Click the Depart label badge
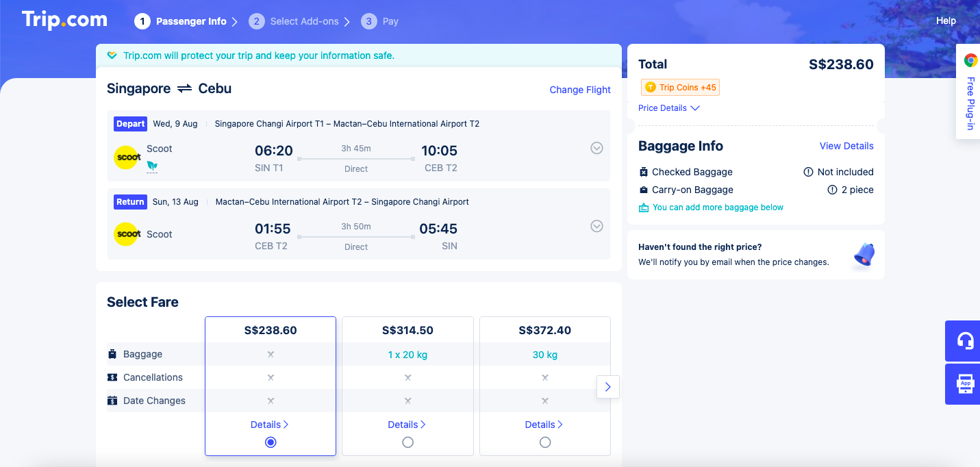 [x=130, y=124]
